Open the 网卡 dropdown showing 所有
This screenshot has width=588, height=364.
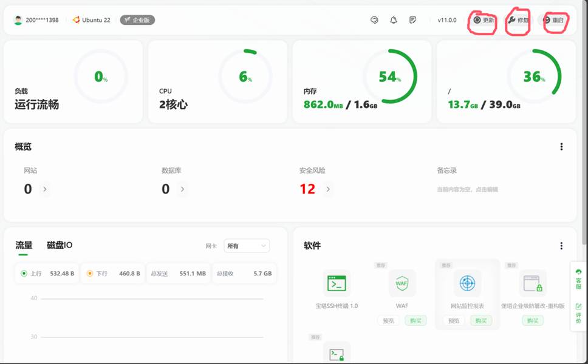(x=247, y=246)
